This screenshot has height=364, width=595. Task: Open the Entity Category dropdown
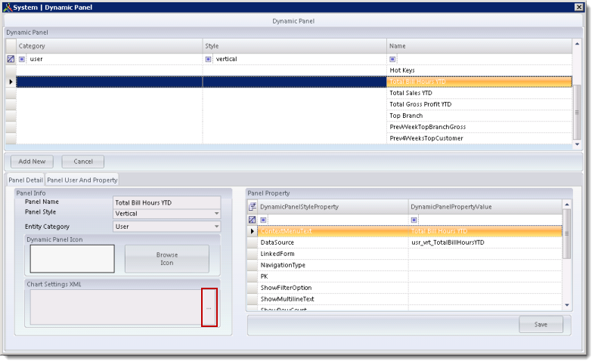click(216, 227)
